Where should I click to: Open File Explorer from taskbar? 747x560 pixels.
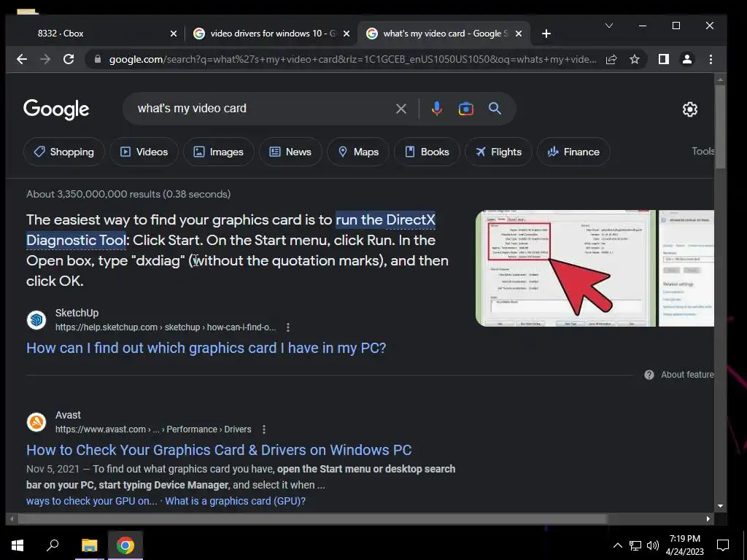[89, 545]
